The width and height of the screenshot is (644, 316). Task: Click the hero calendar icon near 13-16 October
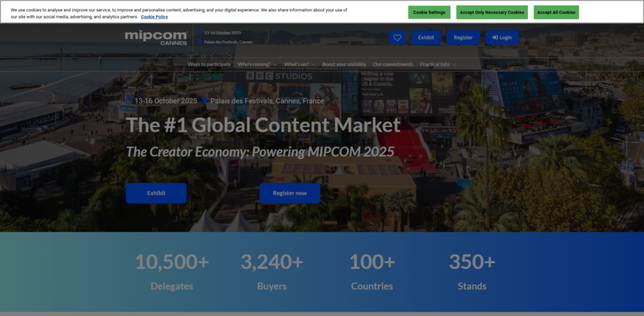pyautogui.click(x=130, y=101)
